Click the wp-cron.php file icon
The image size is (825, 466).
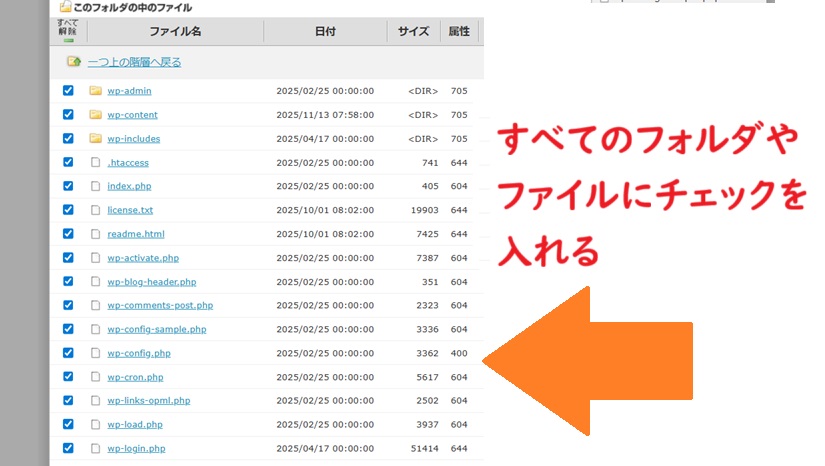[x=95, y=377]
